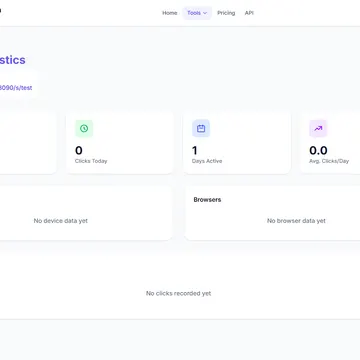Select the Clicks Today label
360x360 pixels.
point(91,161)
